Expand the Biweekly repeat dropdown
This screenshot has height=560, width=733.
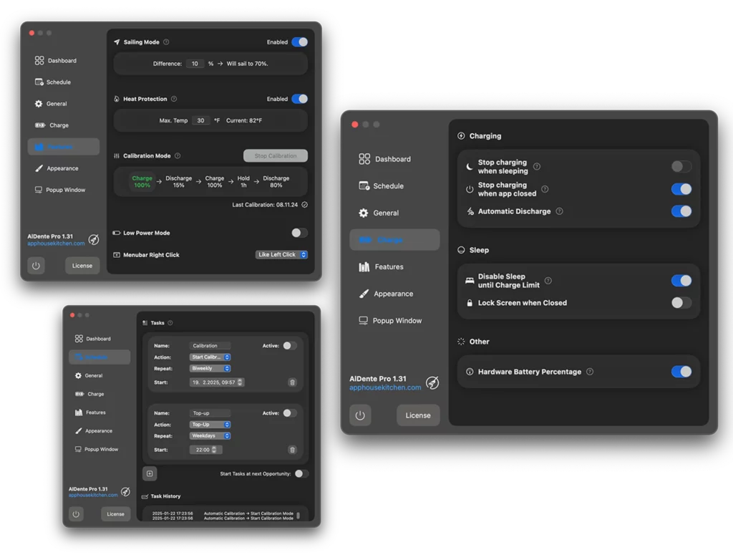point(210,368)
